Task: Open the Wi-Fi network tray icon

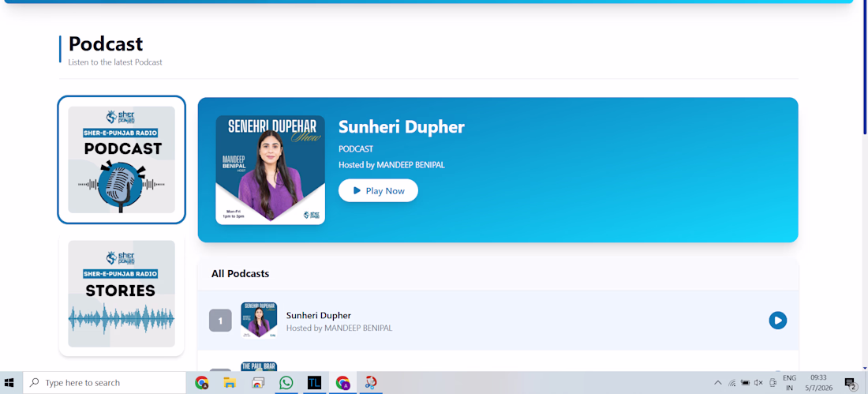Action: click(731, 382)
